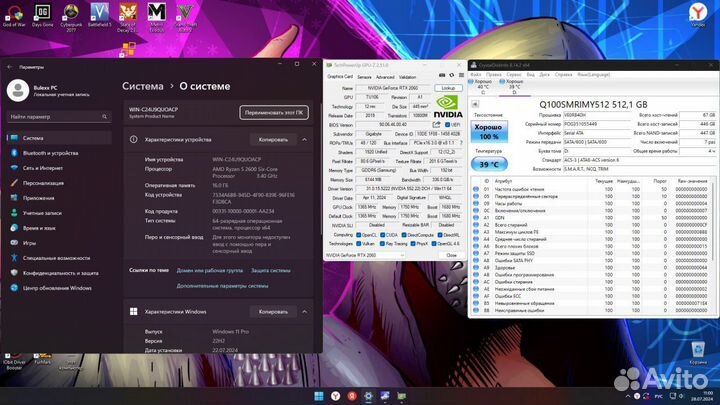Image resolution: width=720 pixels, height=405 pixels.
Task: Click the Хорошо 100% health status button
Action: click(489, 131)
